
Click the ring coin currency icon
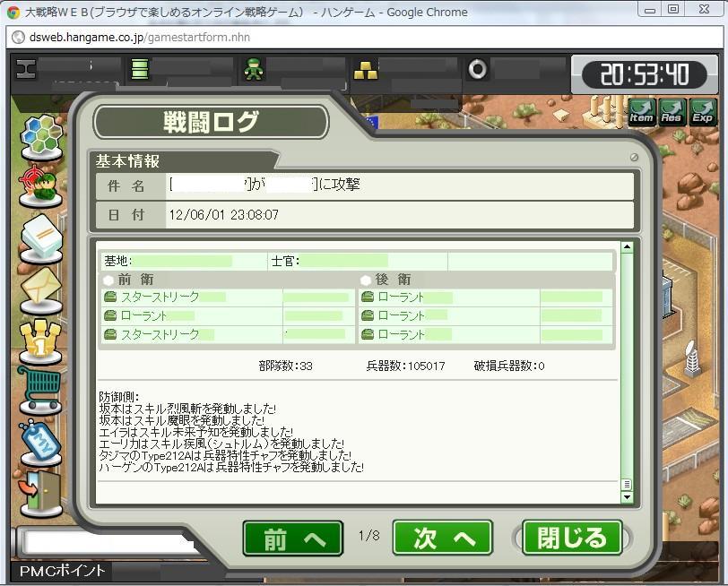tap(477, 69)
